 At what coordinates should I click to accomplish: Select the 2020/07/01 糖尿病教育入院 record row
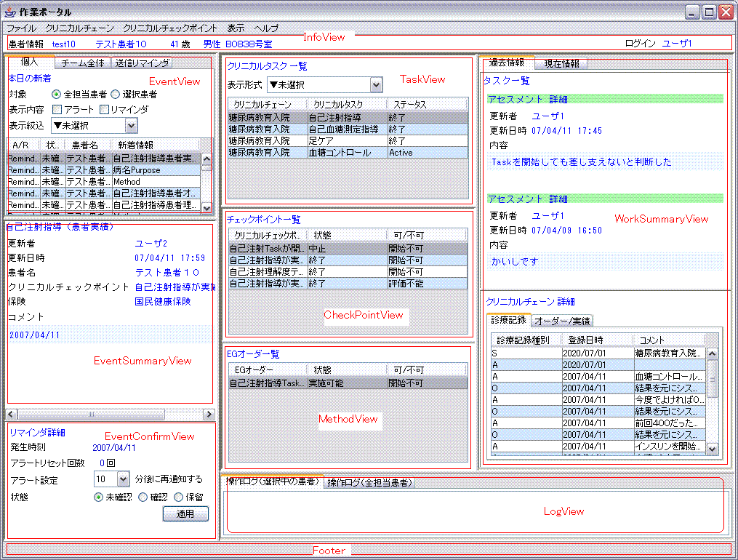tap(598, 353)
